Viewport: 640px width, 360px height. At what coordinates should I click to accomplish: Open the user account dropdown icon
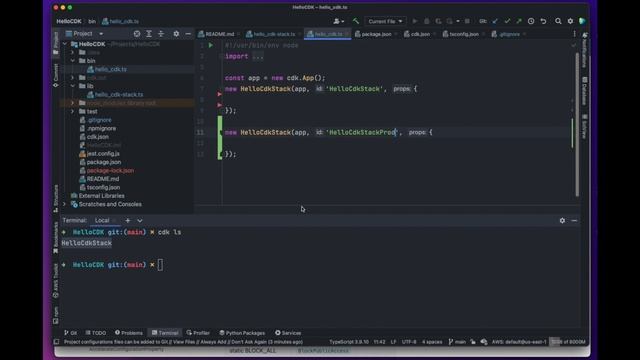point(339,21)
